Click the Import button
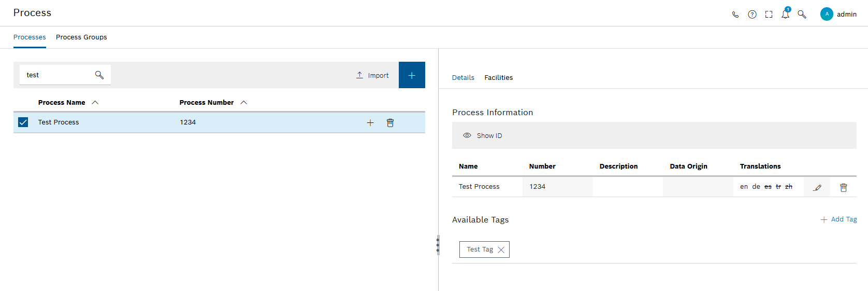The width and height of the screenshot is (868, 291). pyautogui.click(x=372, y=75)
